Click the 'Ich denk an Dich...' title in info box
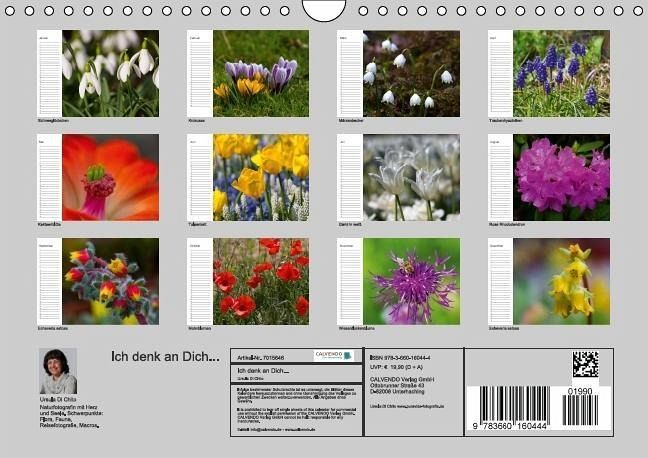Screen dimensions: 648x458 point(263,371)
